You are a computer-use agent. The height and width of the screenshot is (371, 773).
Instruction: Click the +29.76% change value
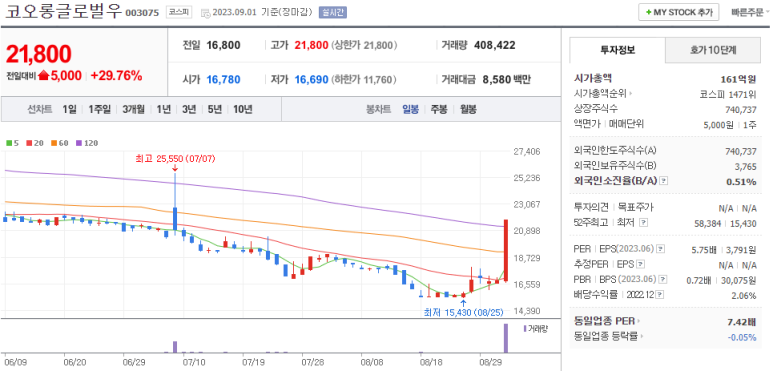pyautogui.click(x=117, y=75)
